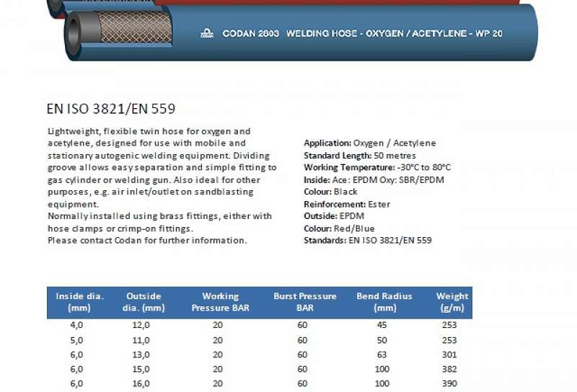Viewport: 577px width, 392px height.
Task: Click the bend radius "50" cell
Action: click(x=382, y=341)
